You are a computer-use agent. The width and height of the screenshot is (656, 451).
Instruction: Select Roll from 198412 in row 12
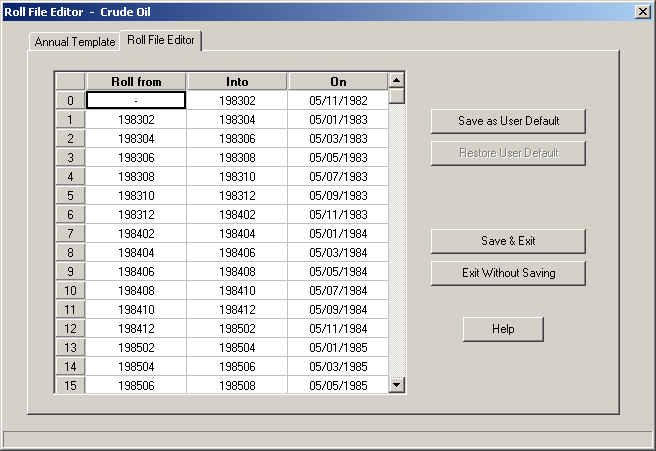point(136,328)
